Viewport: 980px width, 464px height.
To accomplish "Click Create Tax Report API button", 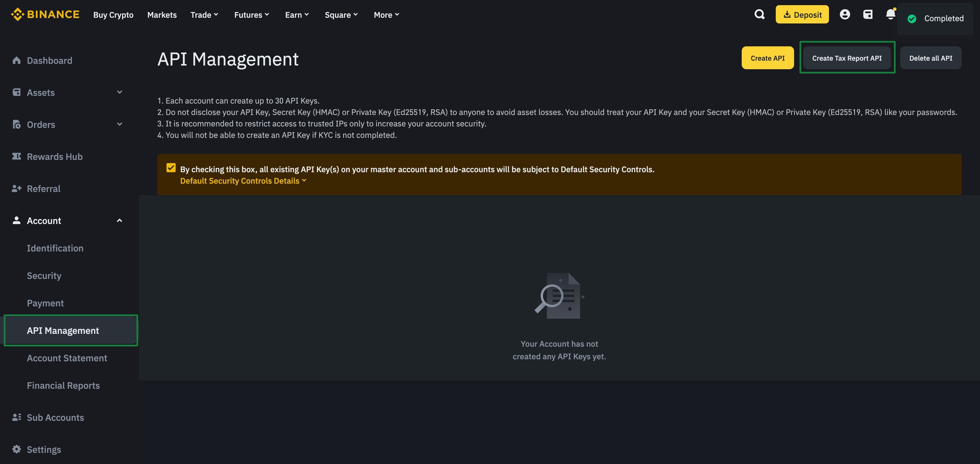I will click(x=847, y=58).
